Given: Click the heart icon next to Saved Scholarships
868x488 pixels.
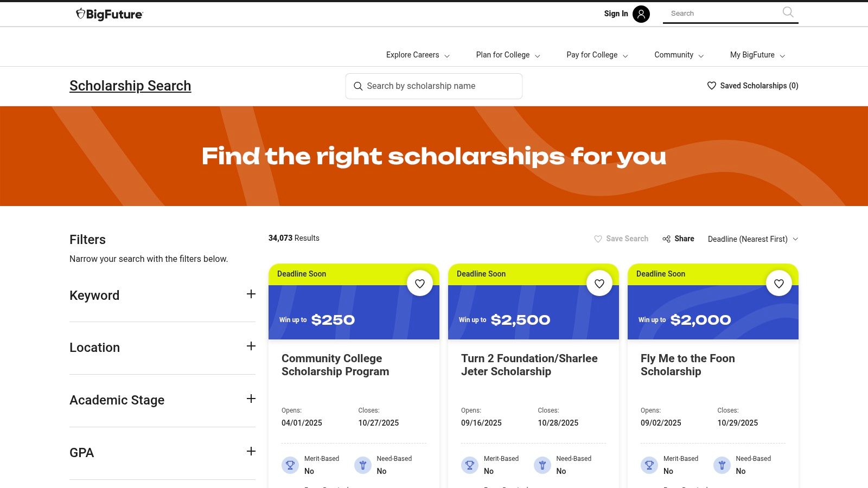Looking at the screenshot, I should click(x=711, y=85).
